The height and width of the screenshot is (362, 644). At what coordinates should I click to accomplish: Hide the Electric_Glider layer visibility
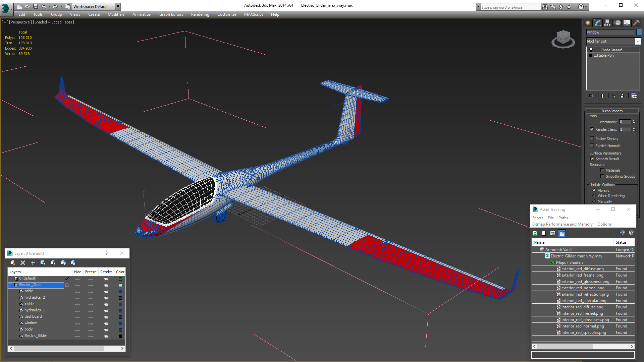click(77, 285)
